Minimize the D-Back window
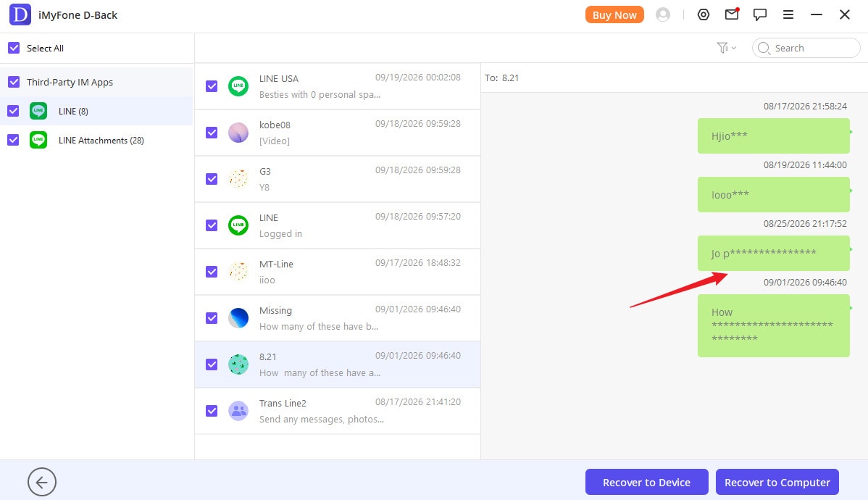The width and height of the screenshot is (868, 500). 816,15
